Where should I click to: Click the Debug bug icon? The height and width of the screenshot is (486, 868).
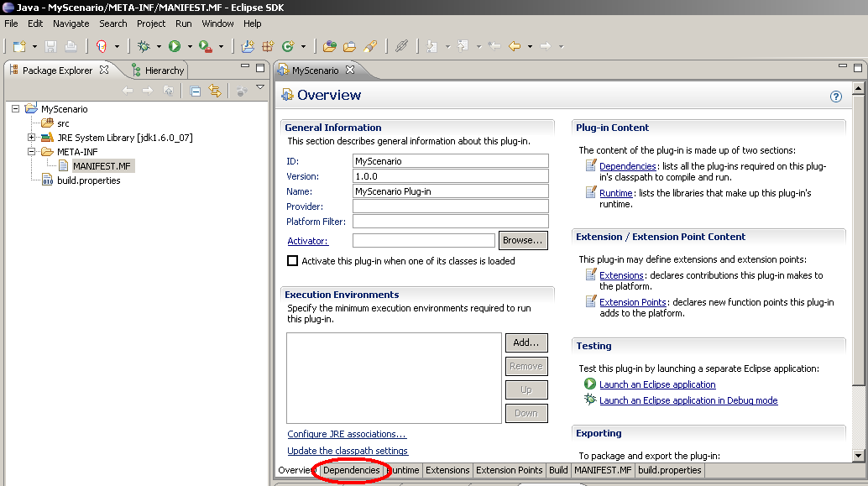click(144, 46)
